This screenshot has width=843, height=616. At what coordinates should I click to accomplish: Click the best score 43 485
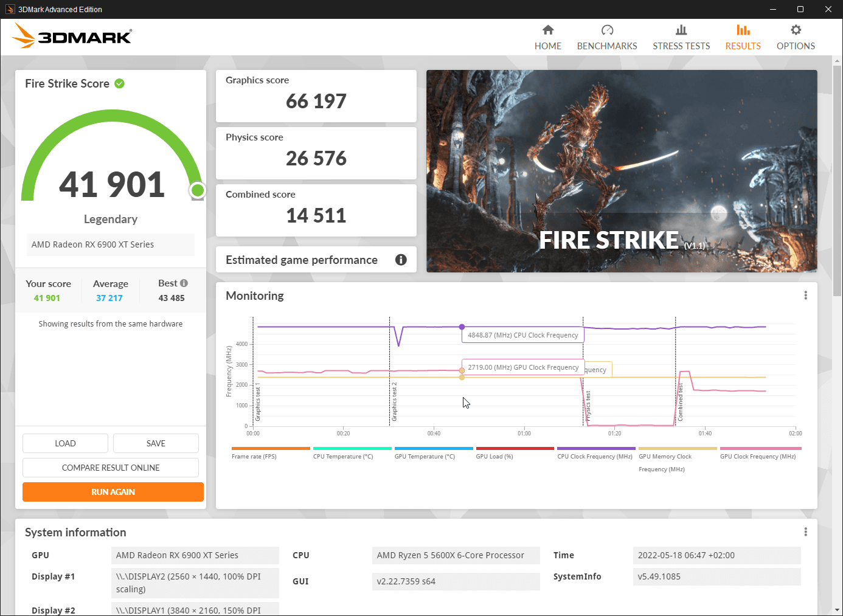(x=172, y=298)
